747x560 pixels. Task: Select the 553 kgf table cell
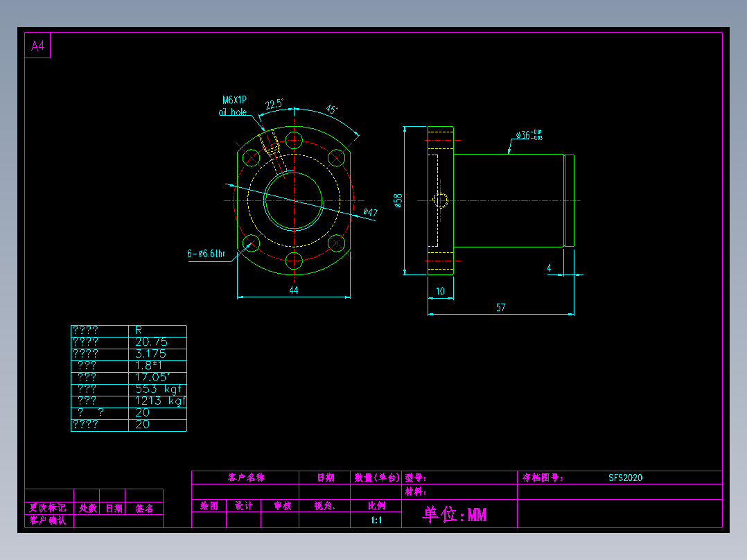click(159, 389)
